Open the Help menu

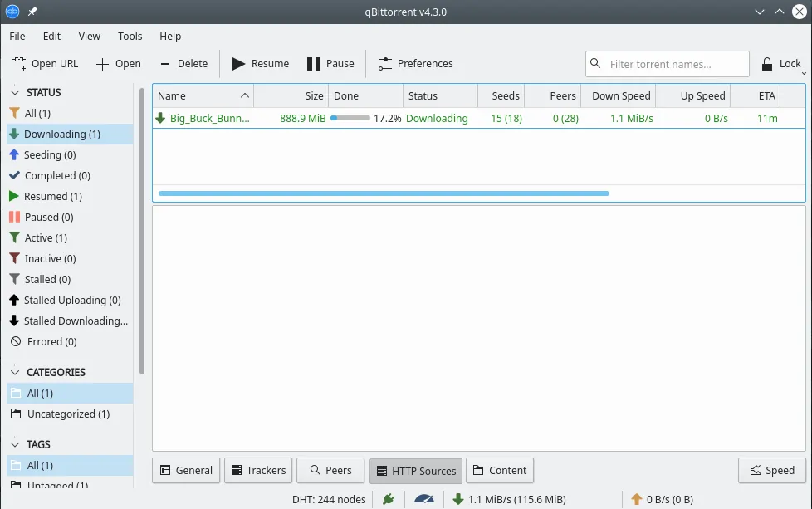coord(170,37)
